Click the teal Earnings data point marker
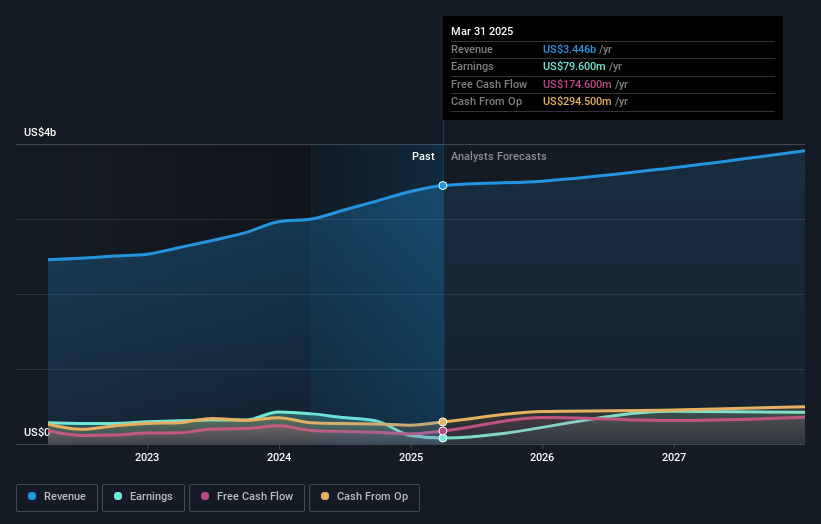Viewport: 821px width, 524px height. click(443, 438)
